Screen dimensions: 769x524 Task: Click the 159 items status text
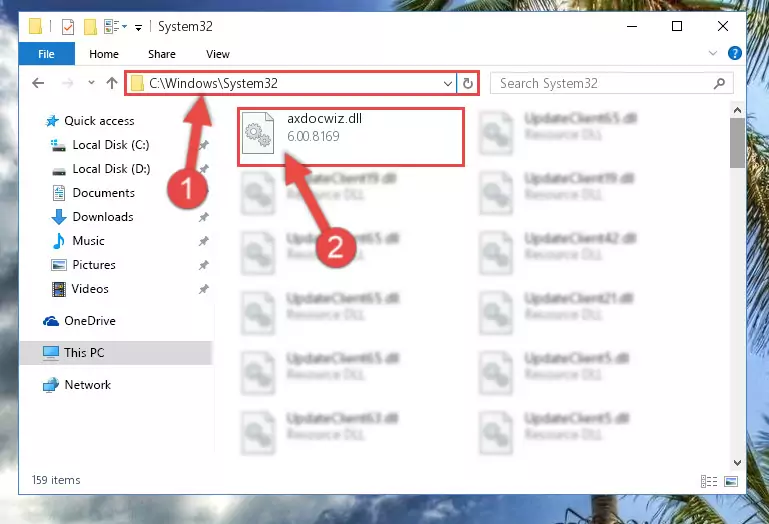[56, 480]
